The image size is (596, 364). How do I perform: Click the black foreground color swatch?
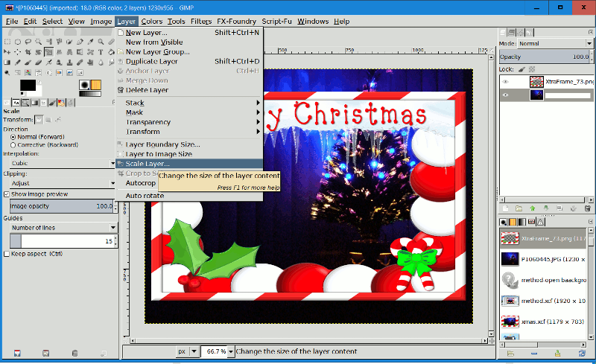click(x=28, y=86)
